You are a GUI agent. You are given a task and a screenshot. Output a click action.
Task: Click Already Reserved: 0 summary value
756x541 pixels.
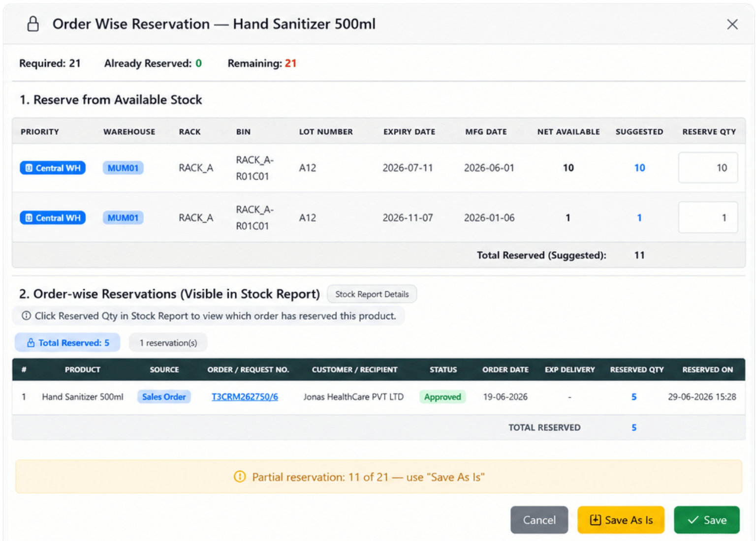(153, 63)
